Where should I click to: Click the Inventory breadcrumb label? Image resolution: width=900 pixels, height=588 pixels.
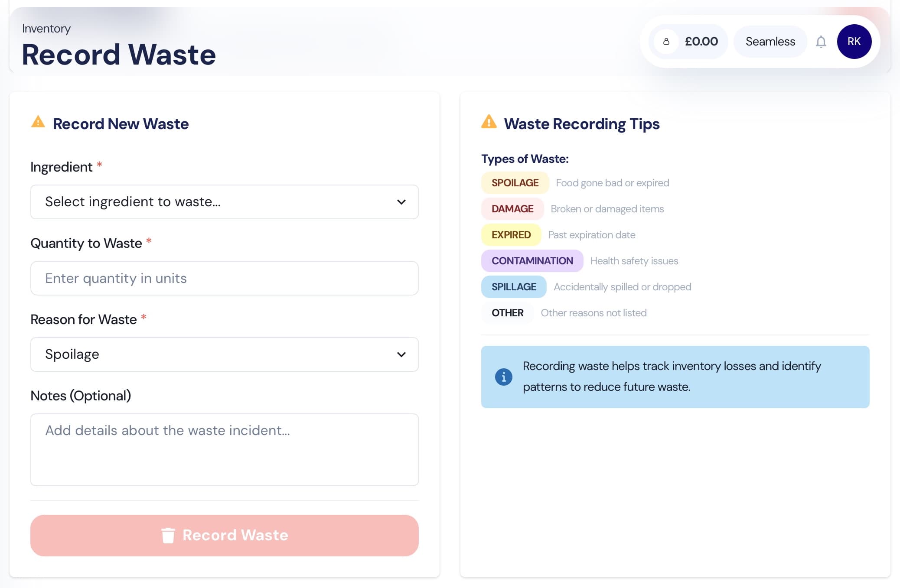click(46, 29)
